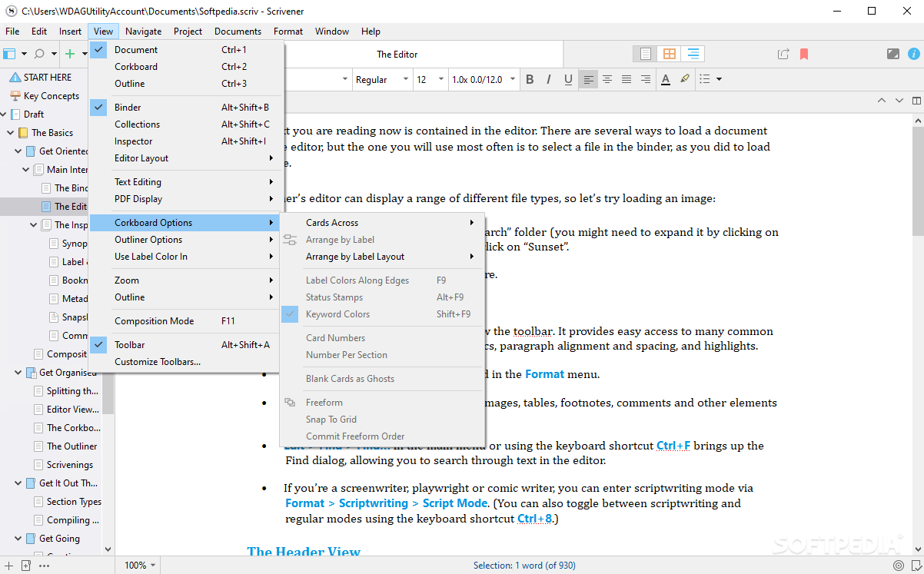This screenshot has height=574, width=924.
Task: Open the 100% zoom dropdown
Action: [x=140, y=566]
